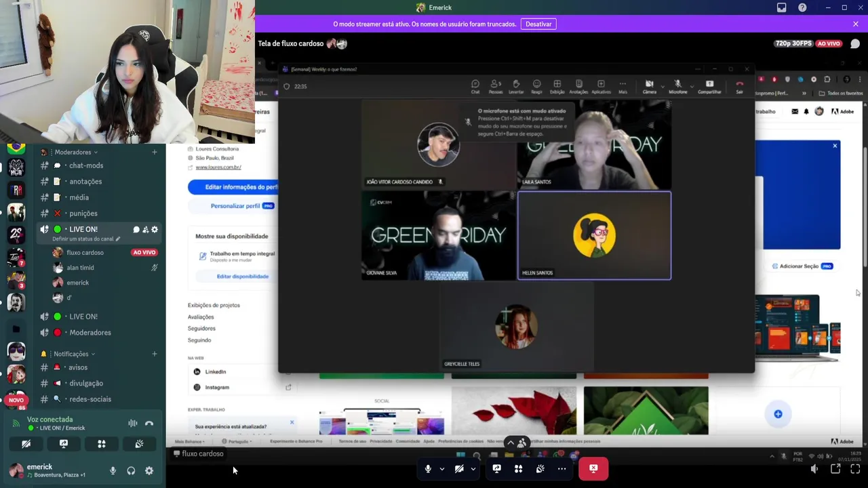
Task: Open activities in stream control bar
Action: [x=518, y=468]
